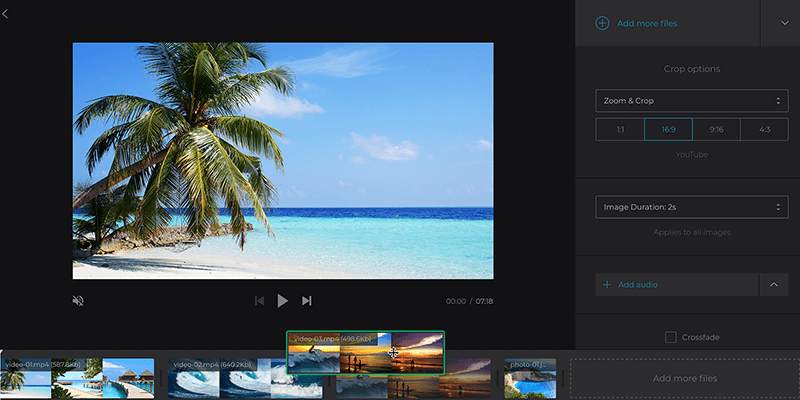
Task: Go back using the top-left arrow
Action: tap(5, 14)
